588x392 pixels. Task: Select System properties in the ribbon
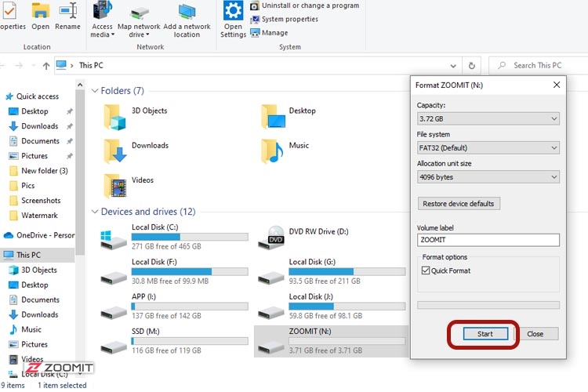click(x=289, y=19)
